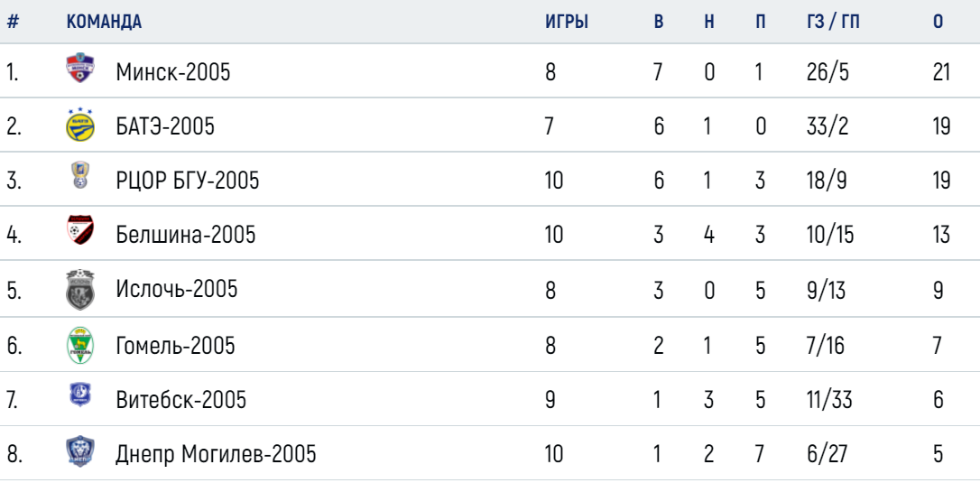
Task: Click the Гомель-2005 green oval logo
Action: click(x=80, y=344)
